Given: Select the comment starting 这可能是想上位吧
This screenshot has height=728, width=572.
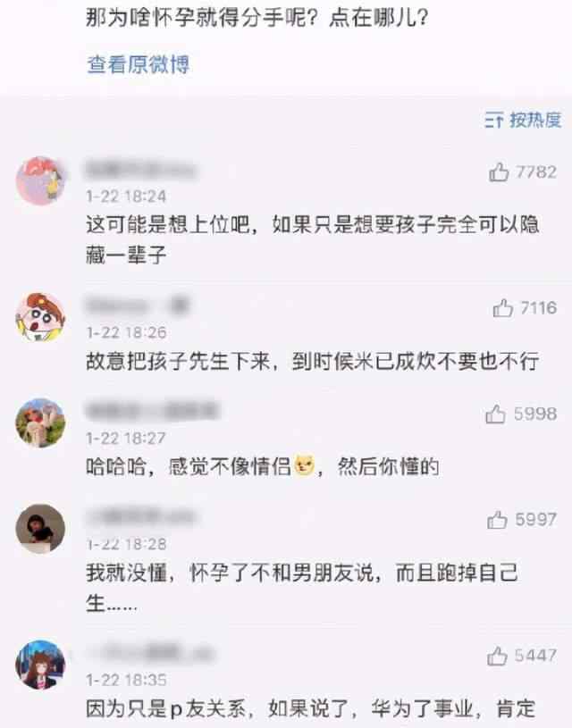Looking at the screenshot, I should (312, 239).
